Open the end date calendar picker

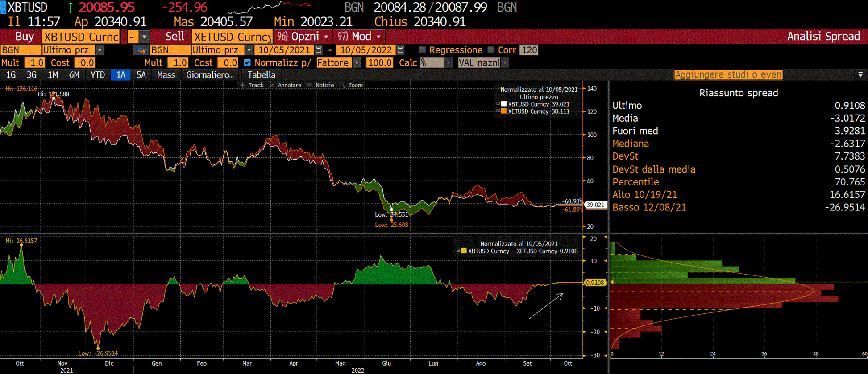pyautogui.click(x=401, y=50)
